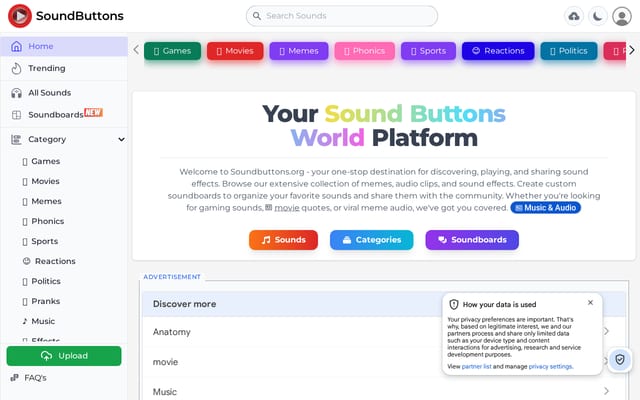This screenshot has width=640, height=400.
Task: Click the Music & Audio badge
Action: (545, 208)
